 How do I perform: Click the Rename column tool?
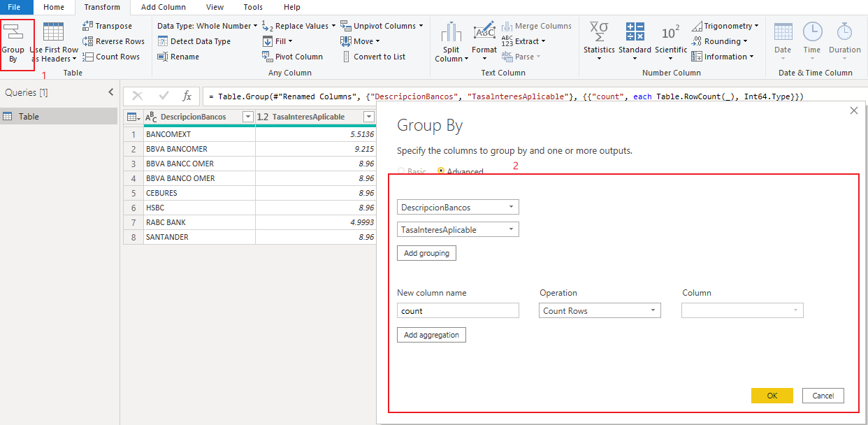[x=178, y=57]
